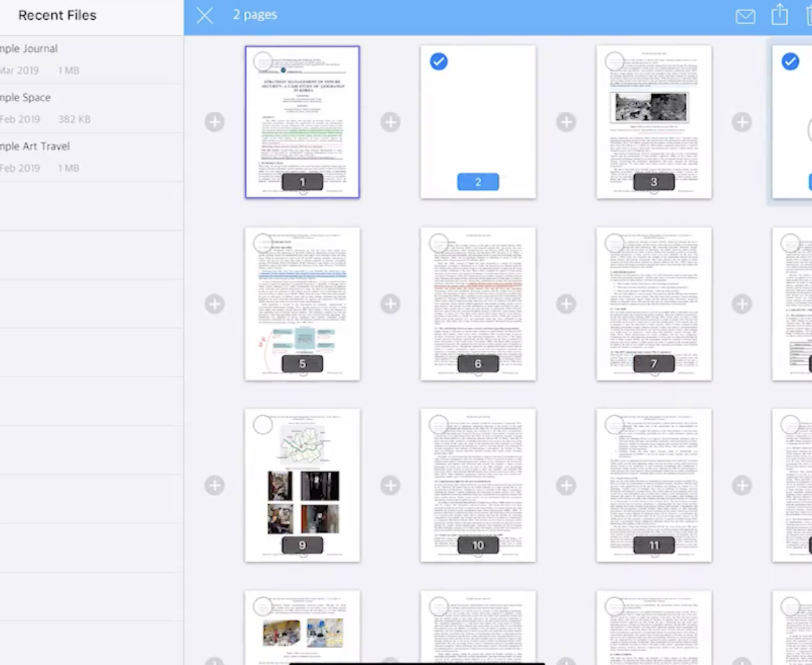
Task: Click plus icon between pages 5 and 6
Action: tap(390, 304)
